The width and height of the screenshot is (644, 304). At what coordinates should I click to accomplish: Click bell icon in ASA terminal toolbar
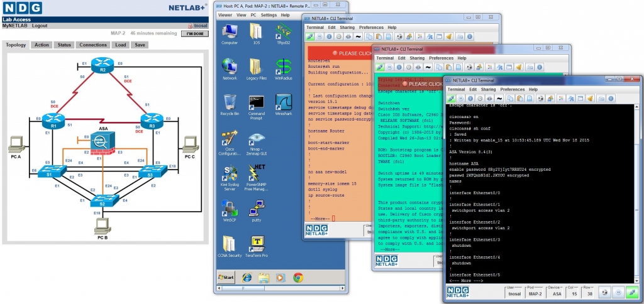tap(590, 99)
